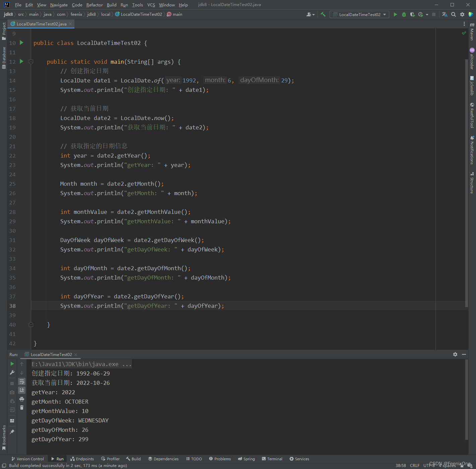
Task: Open the Project tool window
Action: 4,31
